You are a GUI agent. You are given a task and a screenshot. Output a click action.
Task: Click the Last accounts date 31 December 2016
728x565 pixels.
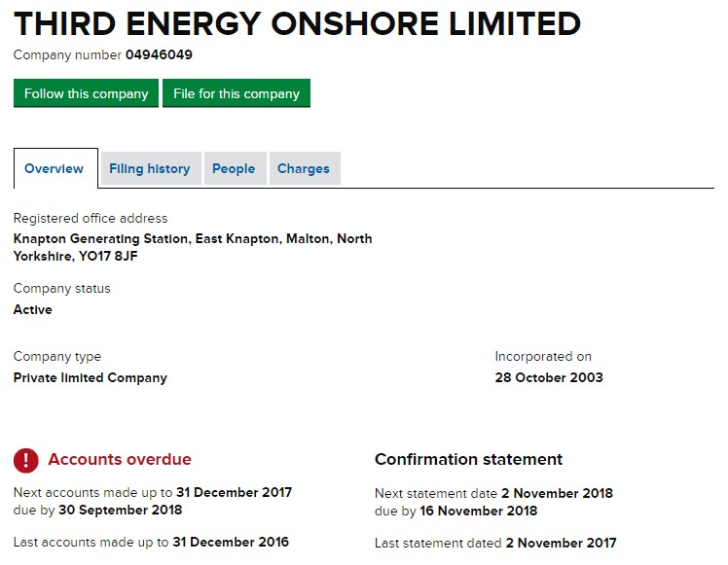(231, 542)
